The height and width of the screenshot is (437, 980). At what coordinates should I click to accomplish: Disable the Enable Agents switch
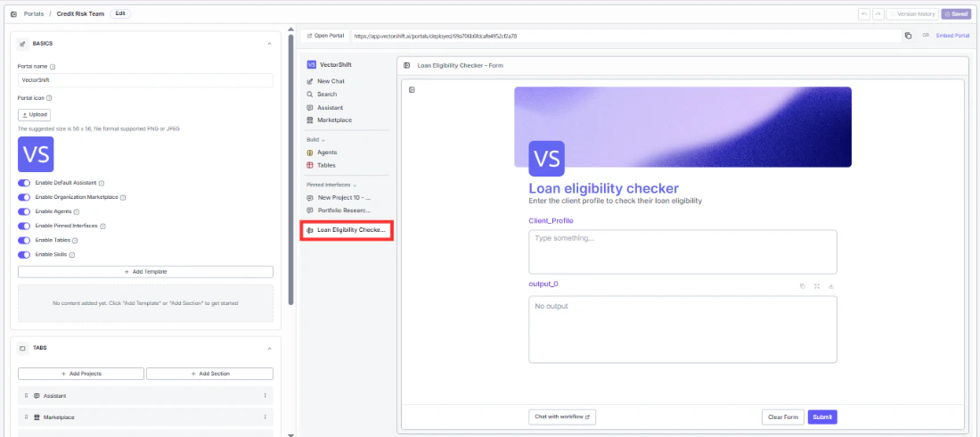tap(24, 211)
